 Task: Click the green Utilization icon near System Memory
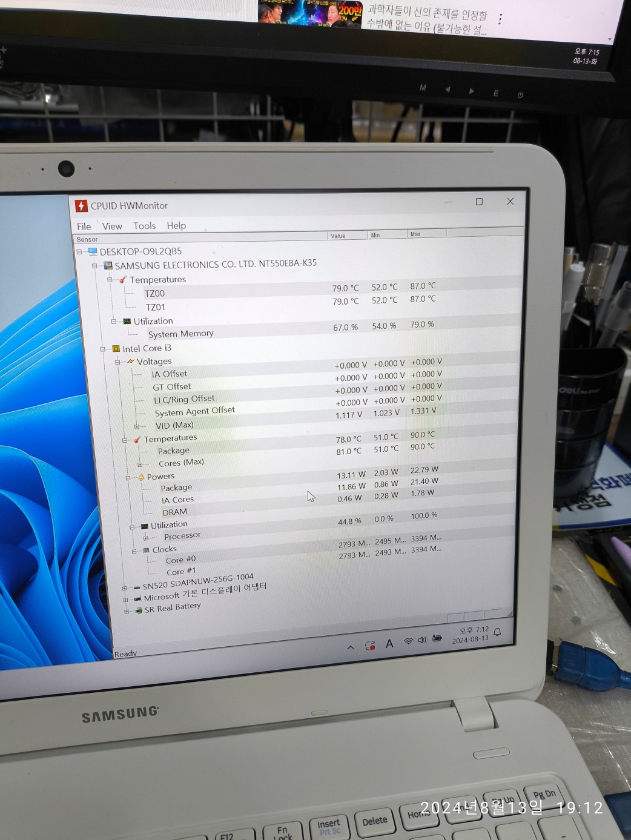pos(128,321)
